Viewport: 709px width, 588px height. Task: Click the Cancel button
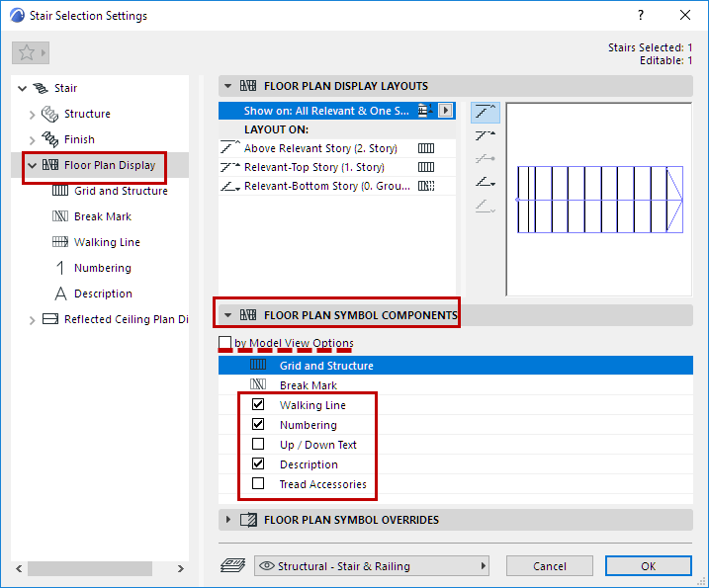[x=550, y=566]
